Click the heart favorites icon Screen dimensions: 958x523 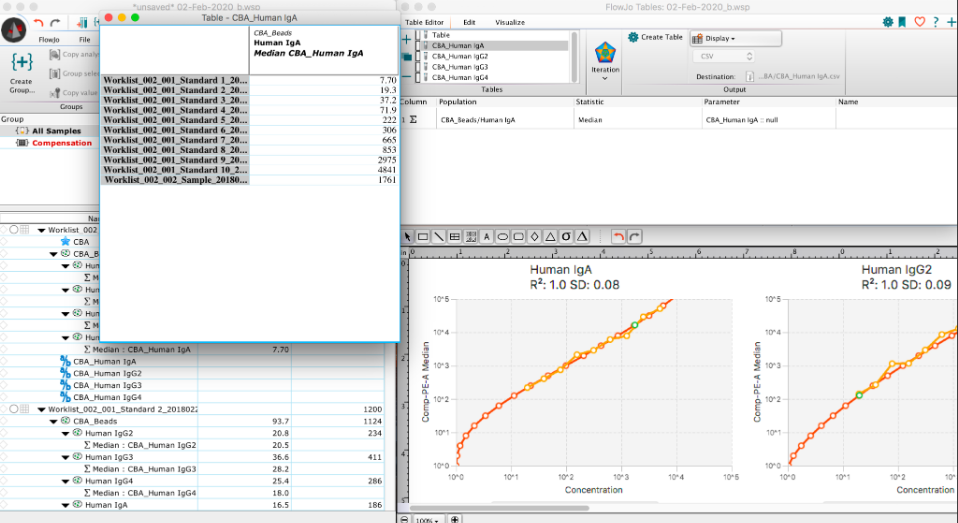[x=920, y=22]
